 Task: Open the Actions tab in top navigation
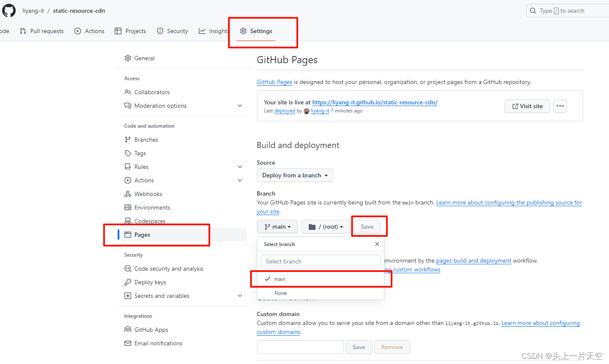pyautogui.click(x=89, y=31)
